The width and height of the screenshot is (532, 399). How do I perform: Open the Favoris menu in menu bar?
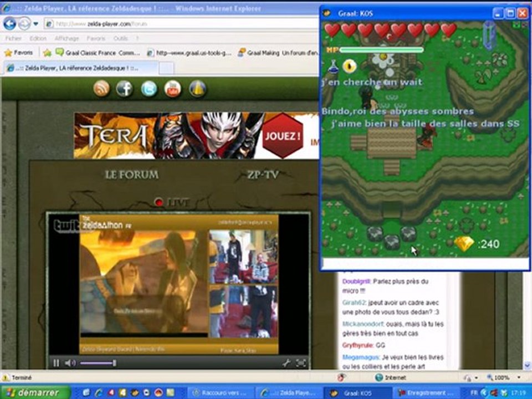(x=96, y=38)
